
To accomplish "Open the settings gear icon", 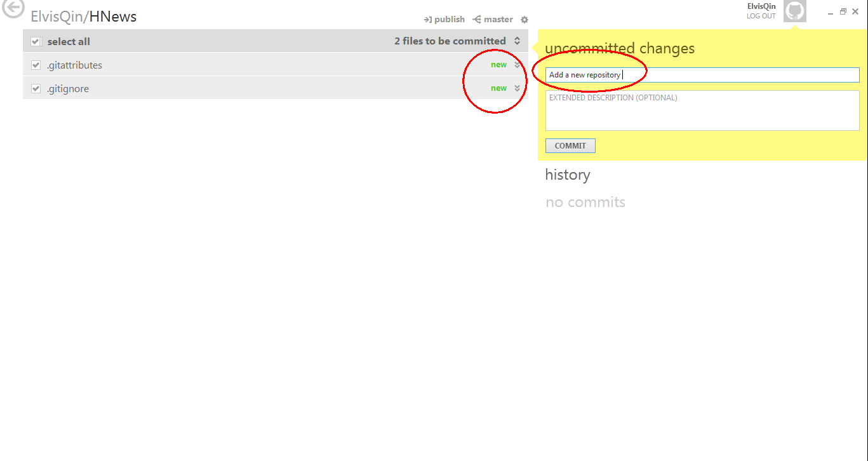I will (x=524, y=20).
